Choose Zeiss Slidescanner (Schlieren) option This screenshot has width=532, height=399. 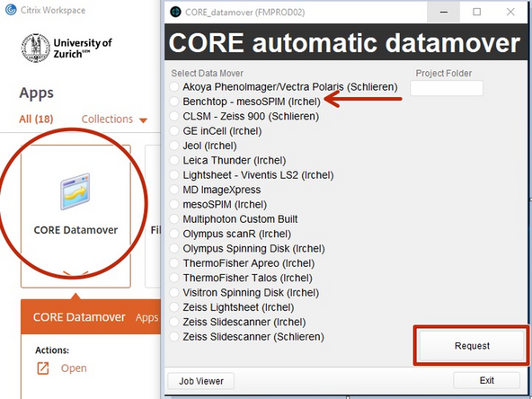point(174,337)
